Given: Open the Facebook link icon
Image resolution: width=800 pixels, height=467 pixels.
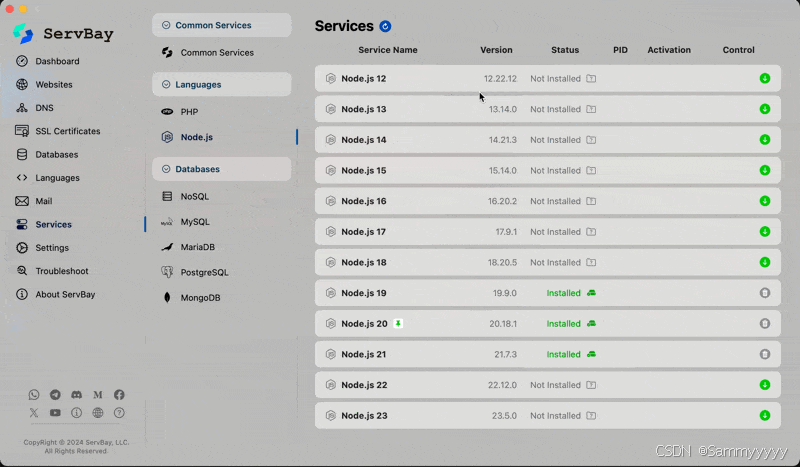Looking at the screenshot, I should [x=119, y=395].
